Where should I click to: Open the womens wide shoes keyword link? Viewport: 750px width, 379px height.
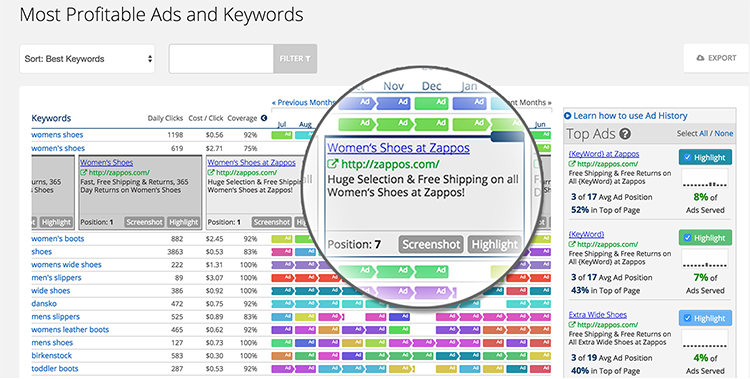[66, 265]
